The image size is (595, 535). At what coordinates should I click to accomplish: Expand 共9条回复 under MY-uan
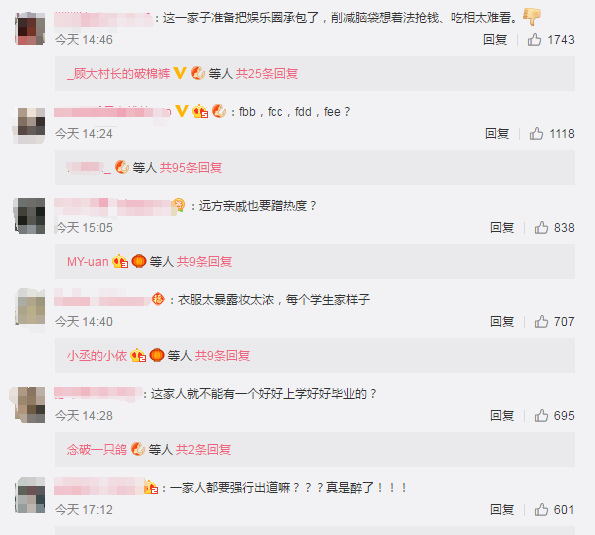(205, 261)
